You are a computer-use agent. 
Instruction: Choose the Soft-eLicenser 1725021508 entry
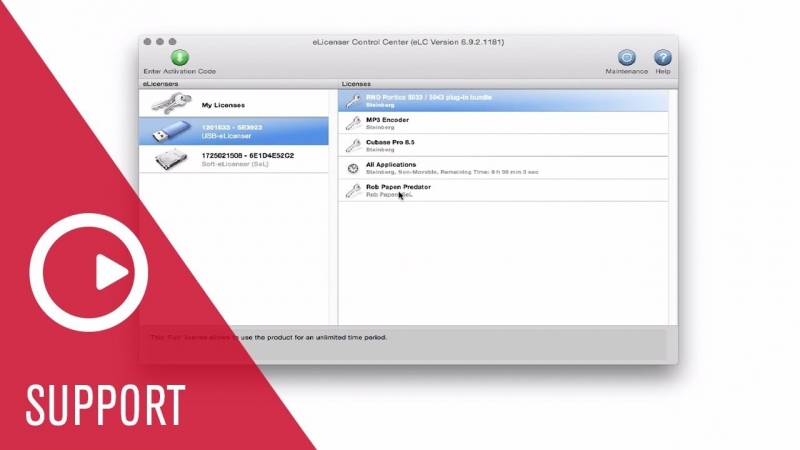pos(234,159)
